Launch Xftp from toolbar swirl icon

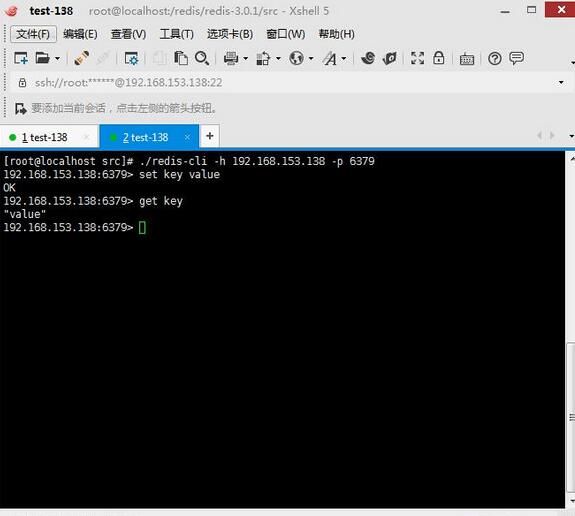coord(368,58)
